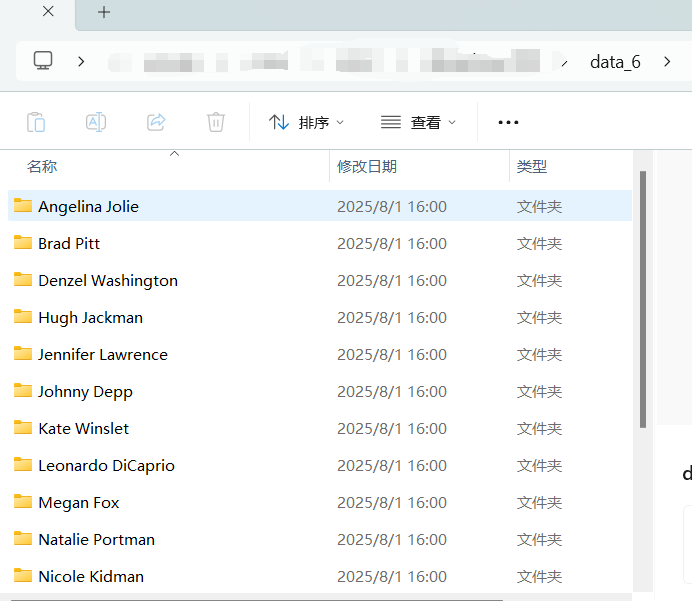Image resolution: width=692 pixels, height=601 pixels.
Task: Select the Jennifer Lawrence folder
Action: click(320, 354)
